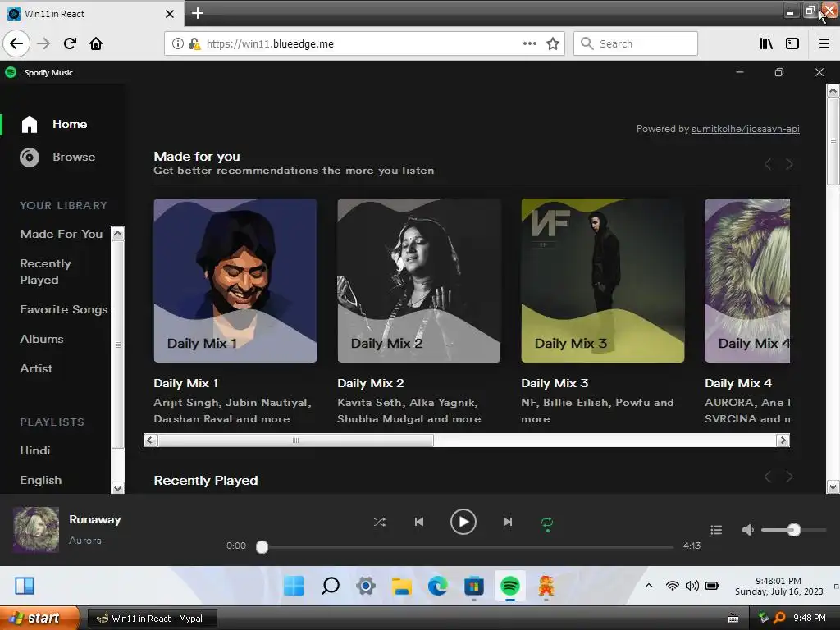Skip to previous track
The height and width of the screenshot is (630, 840).
point(419,522)
